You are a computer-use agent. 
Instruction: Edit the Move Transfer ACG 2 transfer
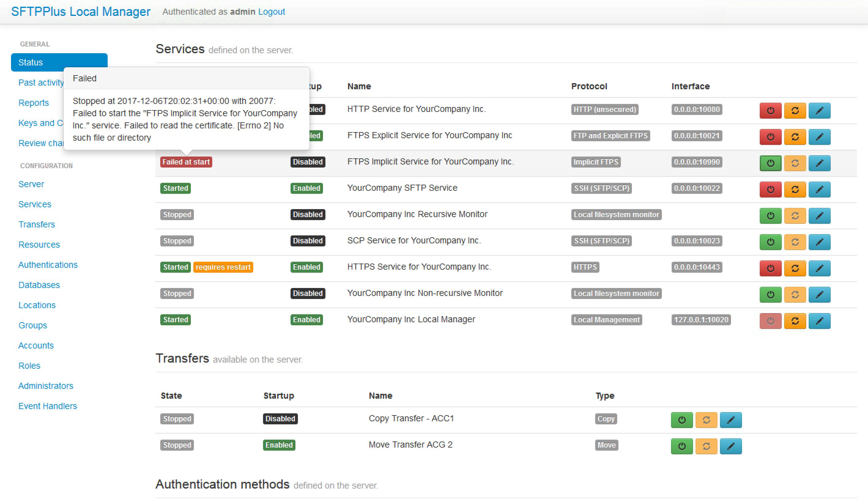730,446
